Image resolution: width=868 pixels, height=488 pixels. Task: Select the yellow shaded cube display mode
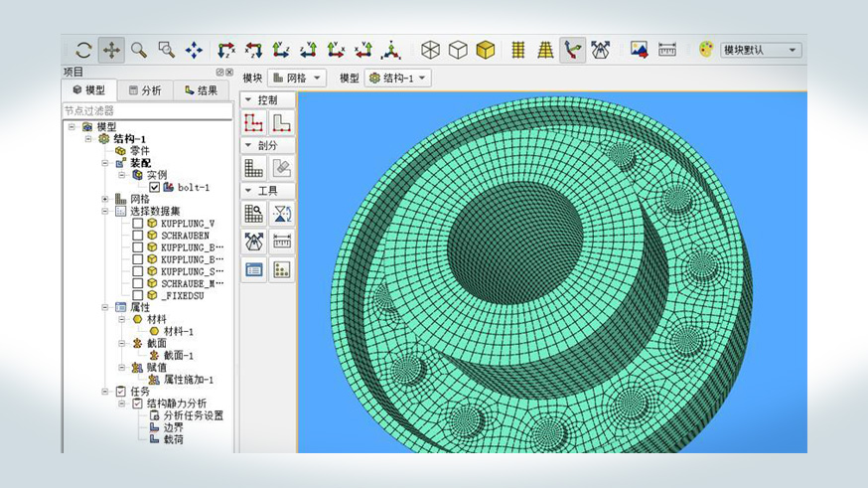coord(485,50)
